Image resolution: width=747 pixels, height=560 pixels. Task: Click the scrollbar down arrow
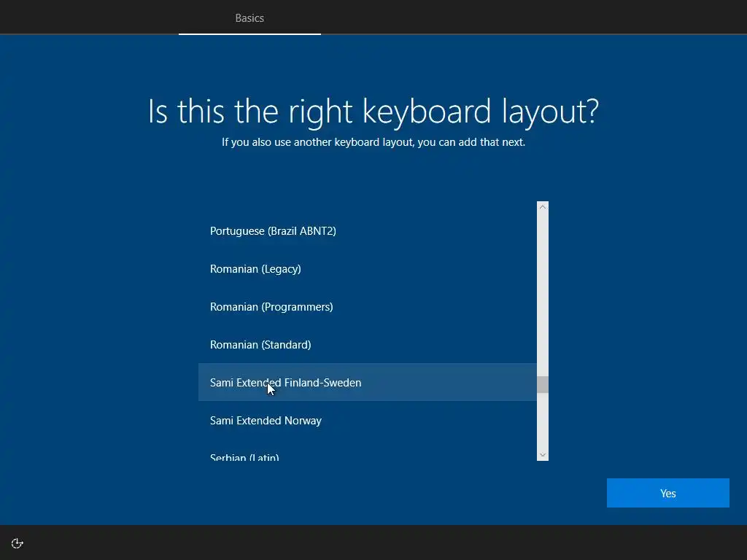[543, 455]
